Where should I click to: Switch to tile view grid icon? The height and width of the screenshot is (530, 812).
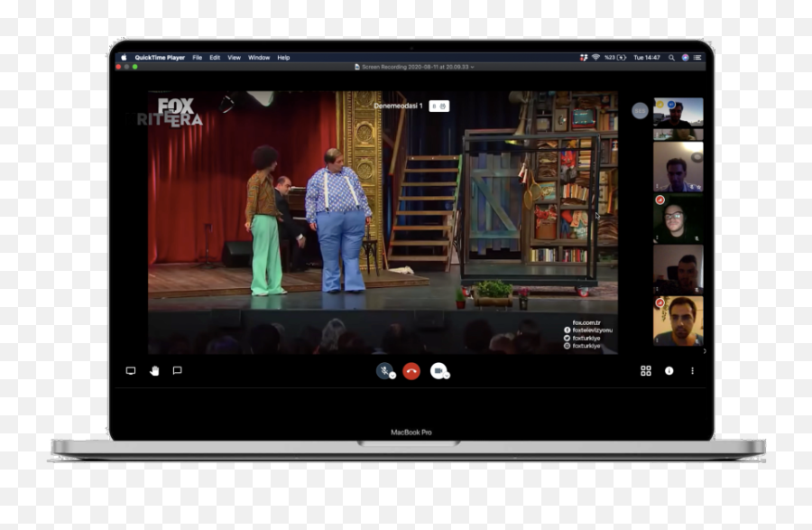pos(646,371)
